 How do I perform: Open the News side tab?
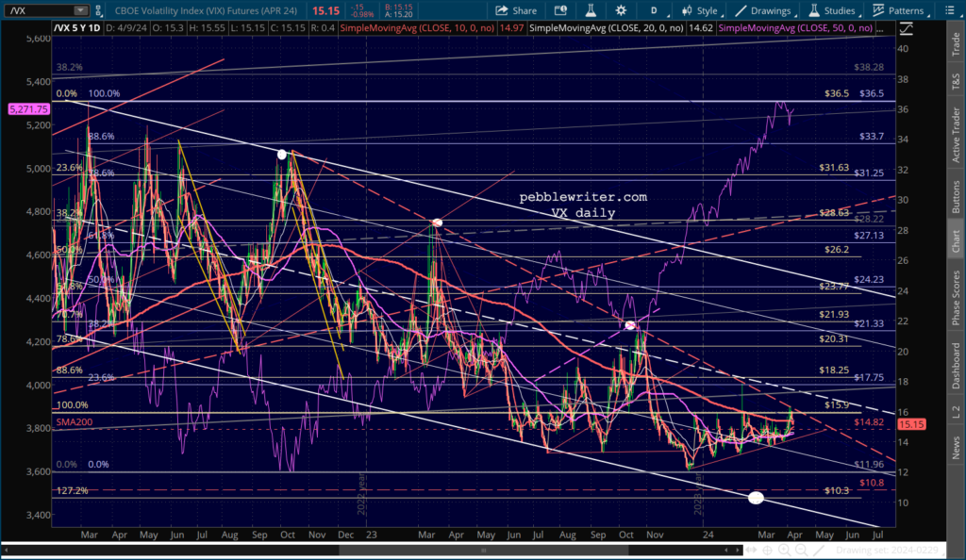point(956,448)
